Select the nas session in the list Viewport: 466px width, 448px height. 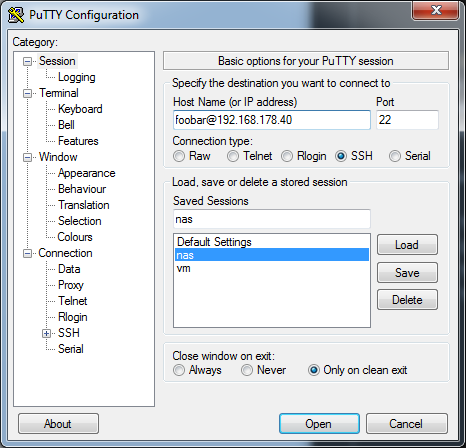tap(272, 255)
